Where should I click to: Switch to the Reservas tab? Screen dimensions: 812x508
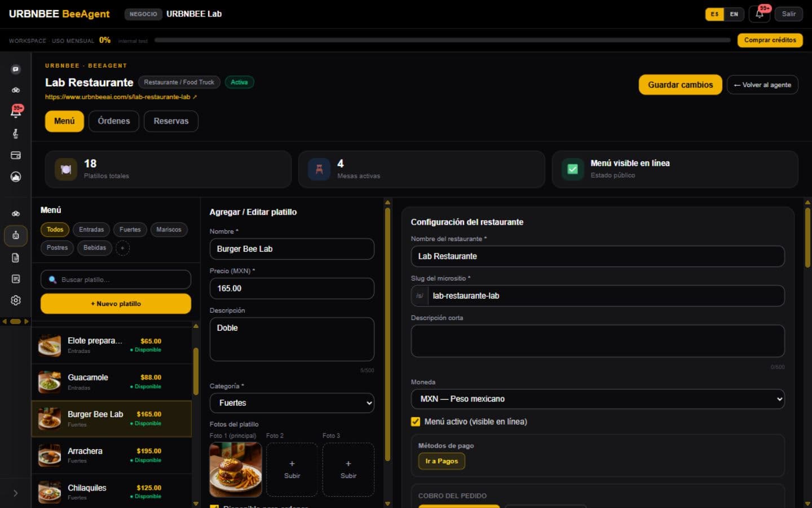pos(171,121)
